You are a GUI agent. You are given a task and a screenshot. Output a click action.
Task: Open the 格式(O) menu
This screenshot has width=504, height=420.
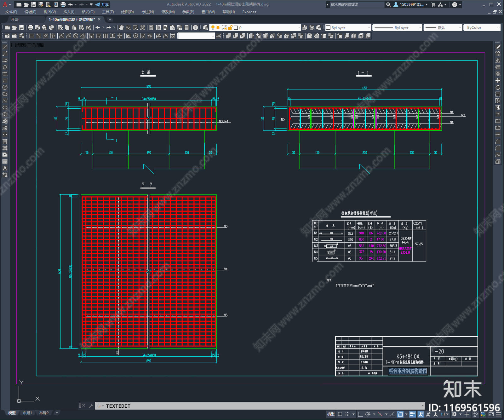point(88,12)
